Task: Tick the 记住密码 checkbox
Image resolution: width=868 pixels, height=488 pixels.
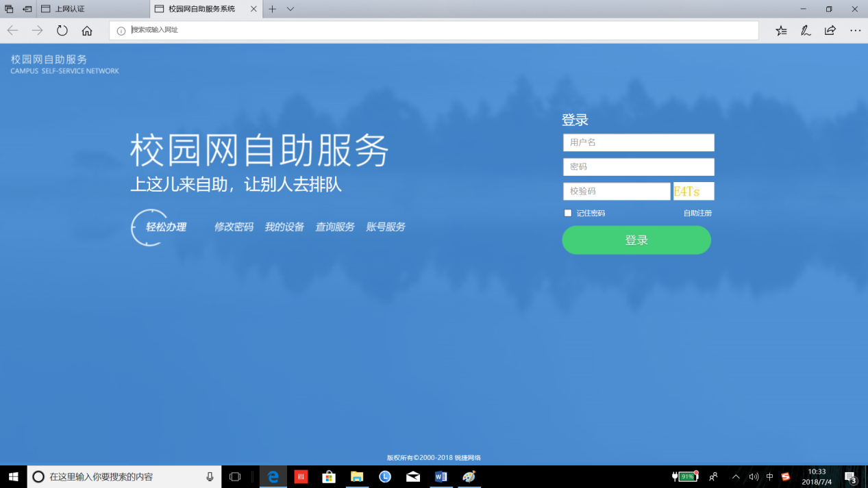Action: pyautogui.click(x=568, y=213)
